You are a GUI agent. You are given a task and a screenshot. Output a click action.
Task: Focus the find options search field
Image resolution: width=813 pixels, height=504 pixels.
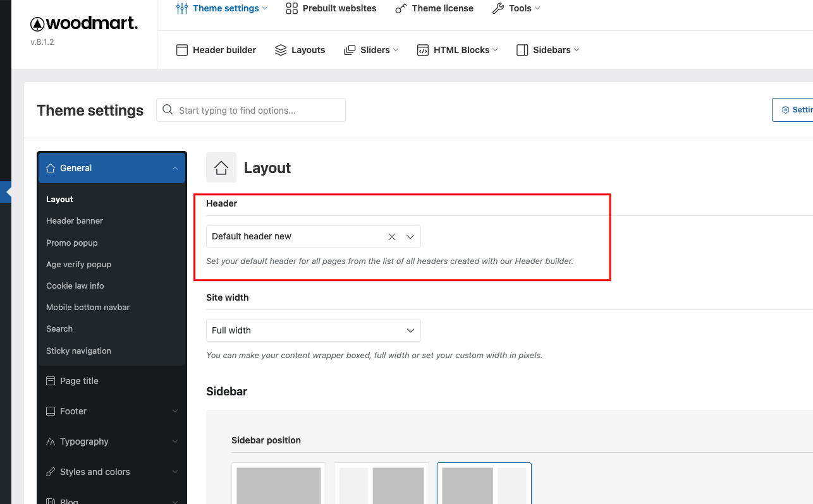251,110
